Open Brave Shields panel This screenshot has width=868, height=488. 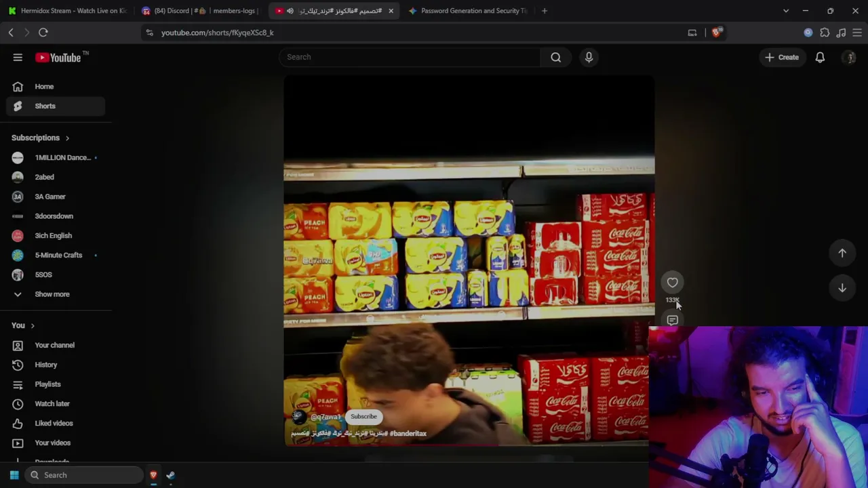pos(717,33)
